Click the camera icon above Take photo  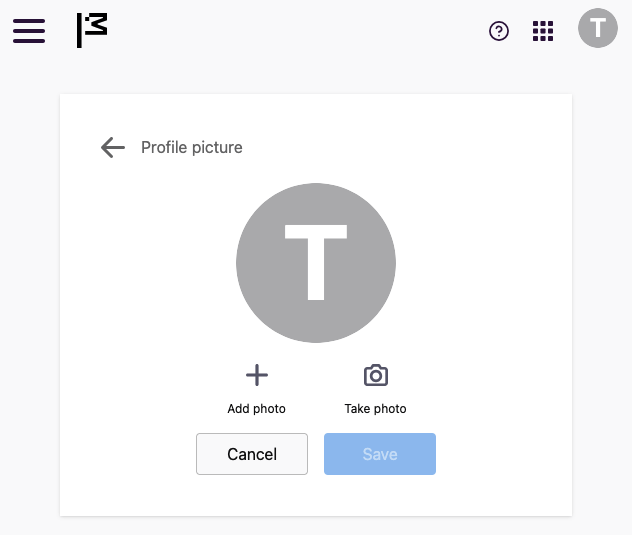376,375
